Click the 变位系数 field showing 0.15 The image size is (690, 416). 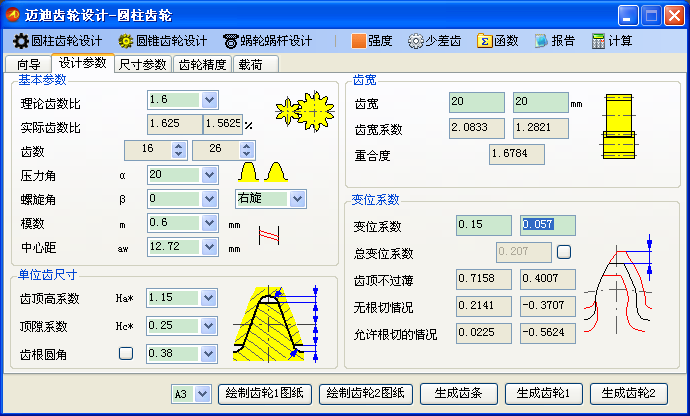point(484,225)
